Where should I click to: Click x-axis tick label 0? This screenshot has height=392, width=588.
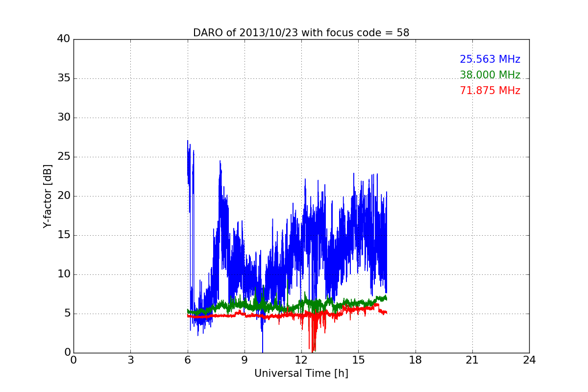[x=73, y=360]
